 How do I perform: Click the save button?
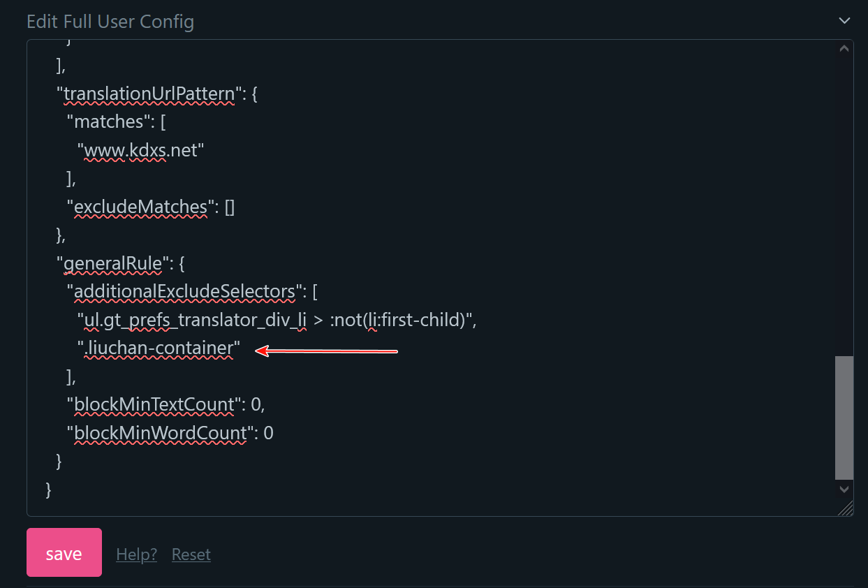[64, 552]
